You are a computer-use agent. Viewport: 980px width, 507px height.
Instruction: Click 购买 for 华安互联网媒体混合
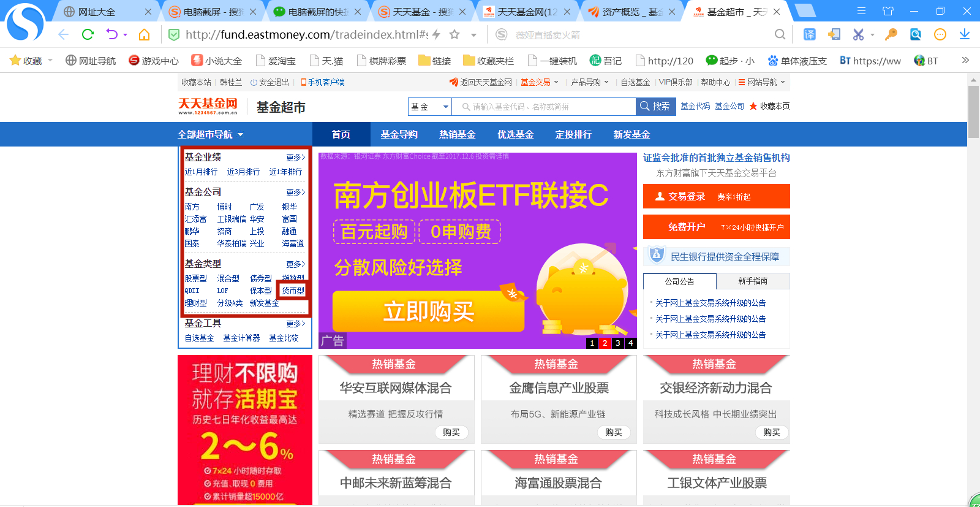[x=451, y=432]
